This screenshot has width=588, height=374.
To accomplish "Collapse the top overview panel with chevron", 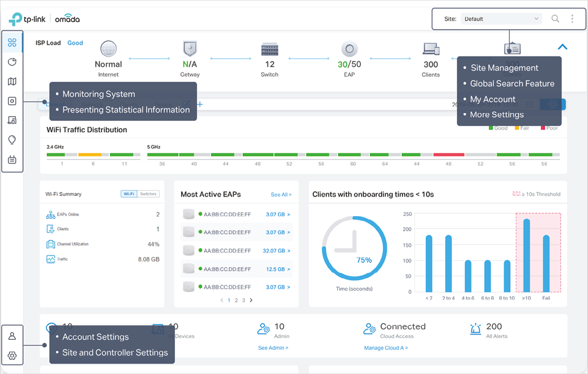I will point(562,47).
